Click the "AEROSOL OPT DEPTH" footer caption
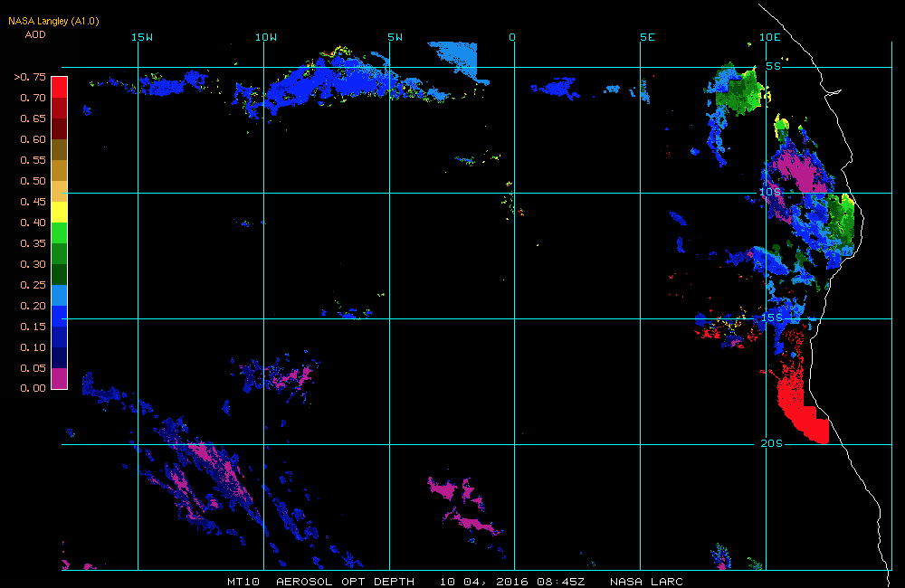905x588 pixels. pyautogui.click(x=345, y=582)
